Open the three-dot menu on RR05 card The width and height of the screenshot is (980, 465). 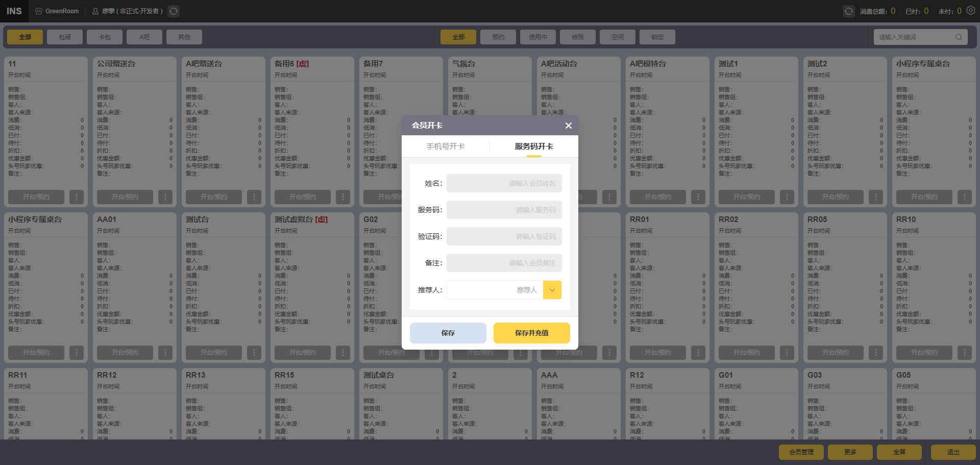pos(876,353)
